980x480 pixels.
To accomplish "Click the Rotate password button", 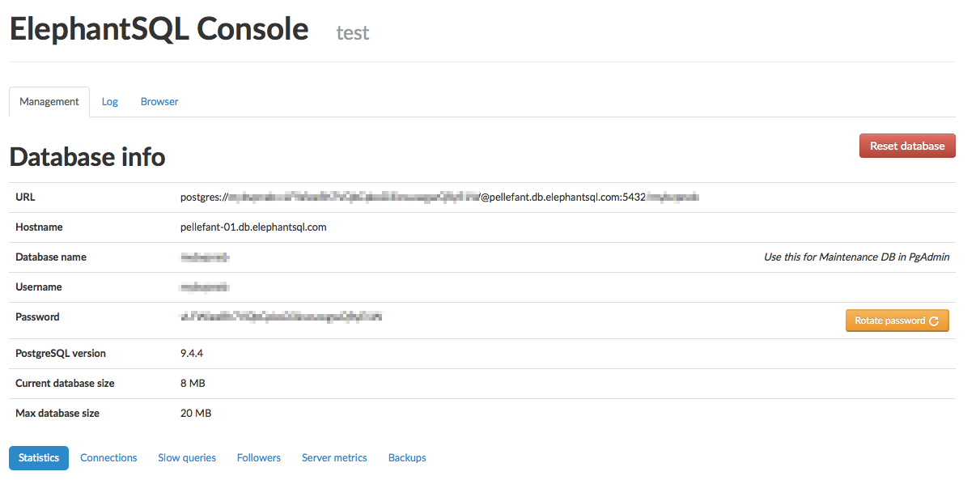I will [890, 321].
